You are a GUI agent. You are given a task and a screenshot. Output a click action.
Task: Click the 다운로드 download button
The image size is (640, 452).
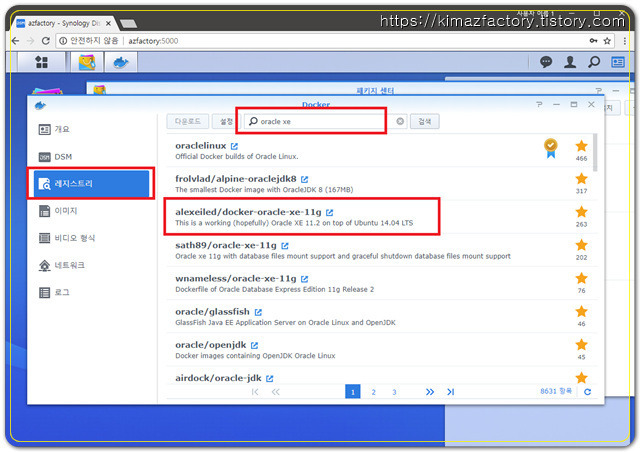point(188,121)
